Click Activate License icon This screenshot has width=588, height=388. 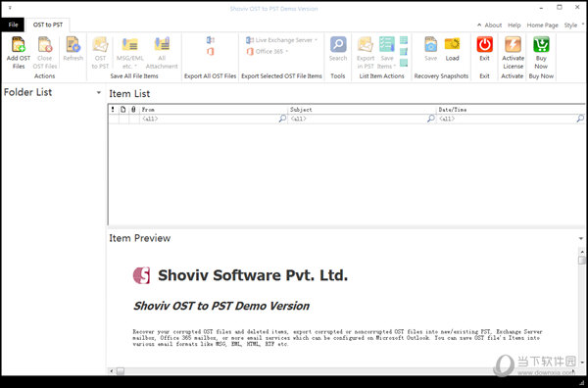(x=513, y=44)
